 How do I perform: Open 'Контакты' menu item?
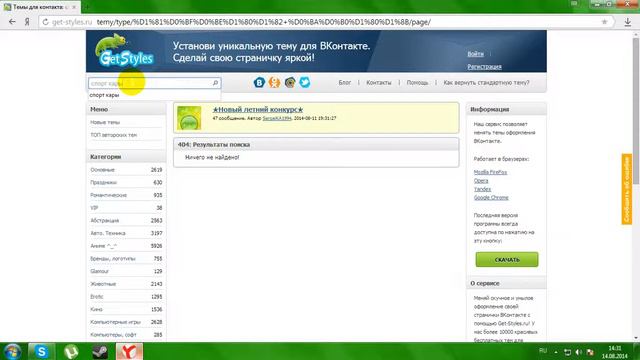pyautogui.click(x=379, y=82)
